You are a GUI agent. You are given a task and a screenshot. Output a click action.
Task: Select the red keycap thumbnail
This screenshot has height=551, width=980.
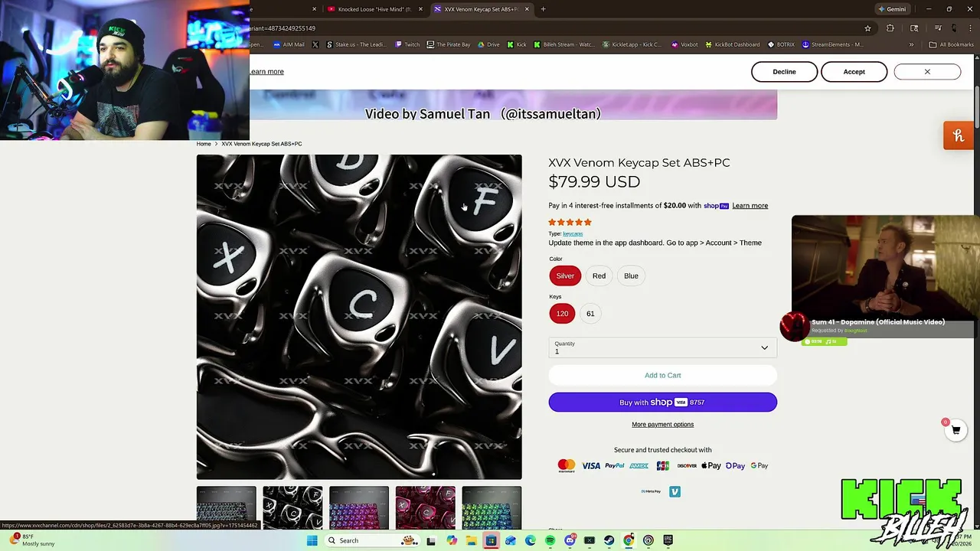click(x=426, y=507)
